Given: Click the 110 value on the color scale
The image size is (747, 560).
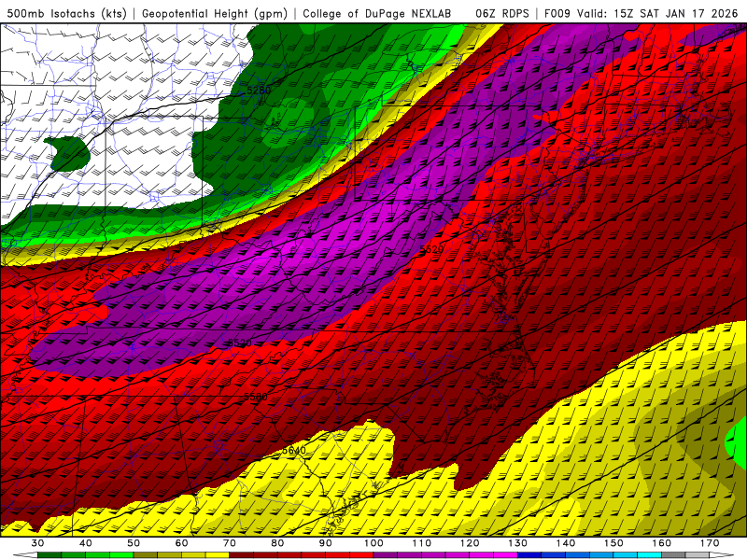Looking at the screenshot, I should click(x=422, y=543).
